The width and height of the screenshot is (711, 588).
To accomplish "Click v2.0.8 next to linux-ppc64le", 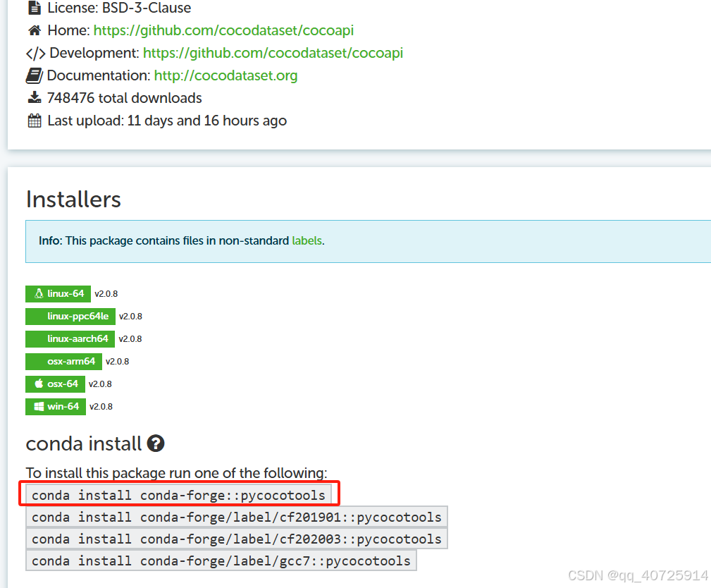I will tap(130, 317).
